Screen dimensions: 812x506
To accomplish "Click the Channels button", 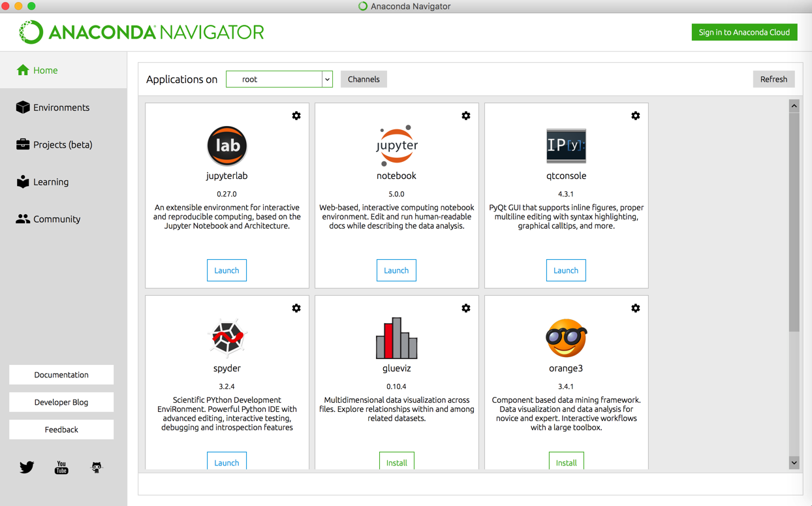I will (364, 79).
